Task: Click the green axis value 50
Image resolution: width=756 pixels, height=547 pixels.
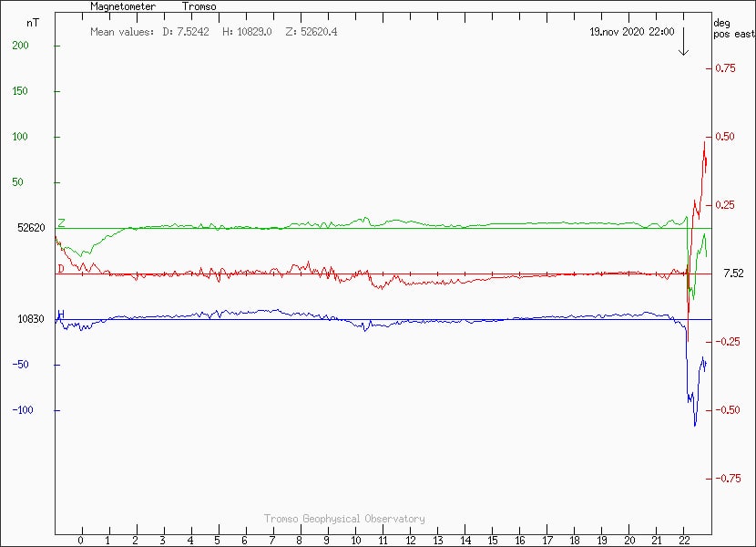Action: (x=17, y=182)
